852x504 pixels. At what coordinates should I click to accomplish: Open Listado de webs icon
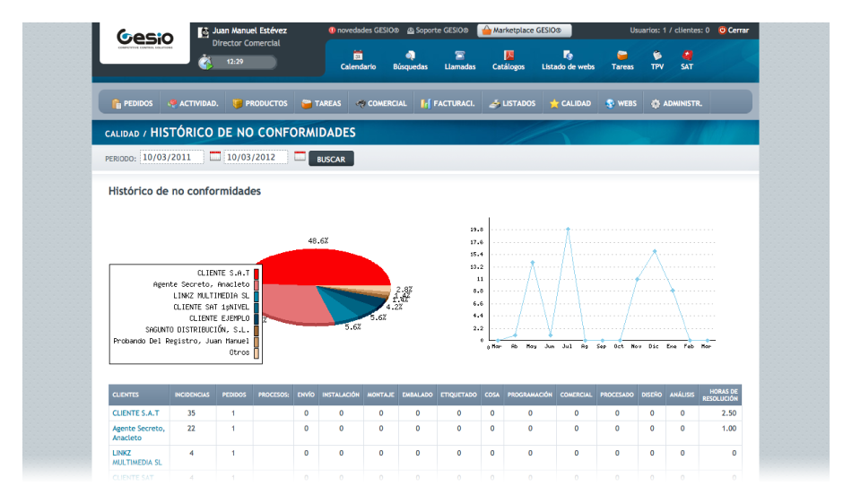click(x=568, y=56)
